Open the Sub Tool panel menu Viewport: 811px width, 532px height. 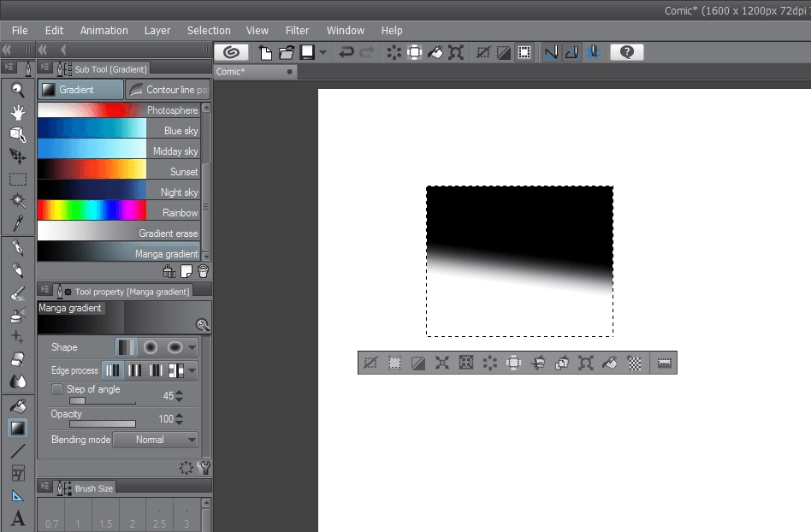coord(45,68)
